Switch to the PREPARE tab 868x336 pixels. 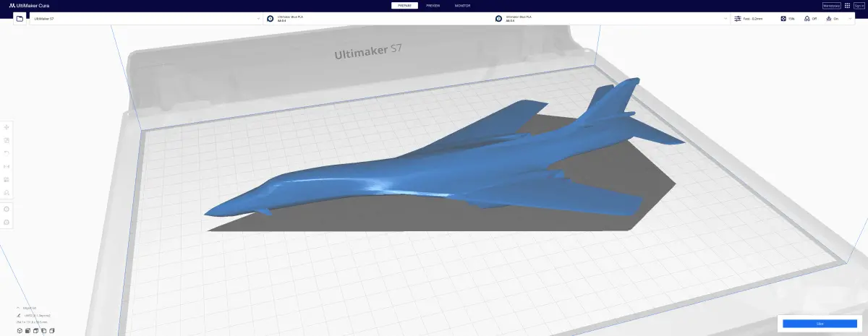click(405, 5)
